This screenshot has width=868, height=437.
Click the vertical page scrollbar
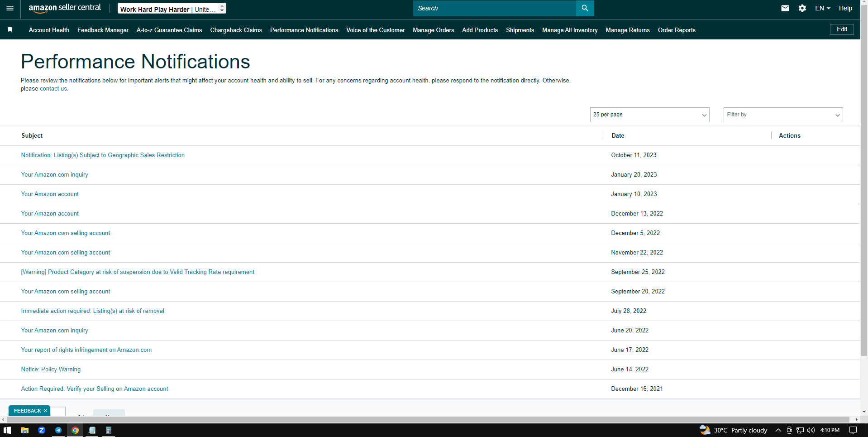[x=864, y=181]
